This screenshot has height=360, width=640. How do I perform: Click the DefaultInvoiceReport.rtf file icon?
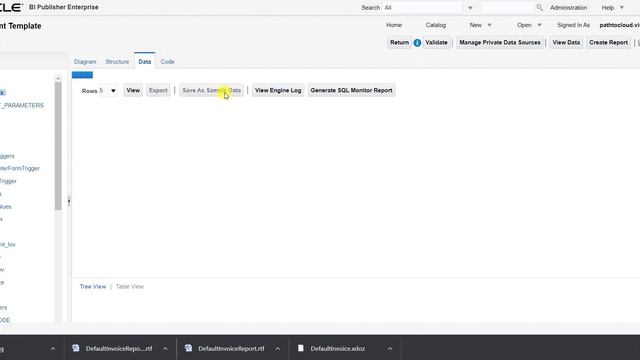[188, 348]
